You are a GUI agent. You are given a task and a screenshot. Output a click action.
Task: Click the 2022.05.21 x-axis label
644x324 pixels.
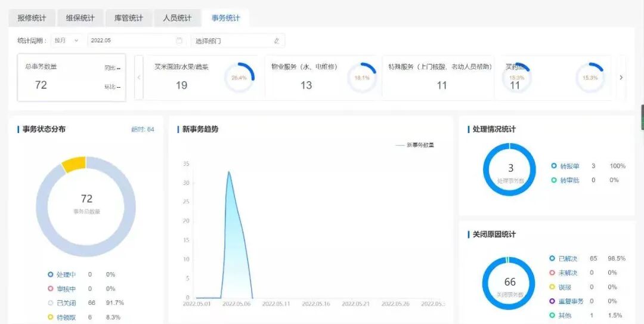tap(355, 304)
